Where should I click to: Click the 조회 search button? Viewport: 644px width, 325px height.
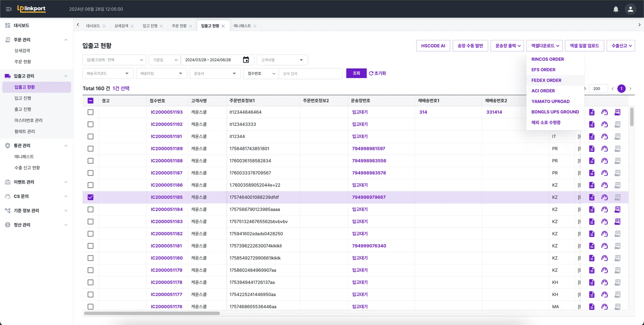pyautogui.click(x=356, y=73)
